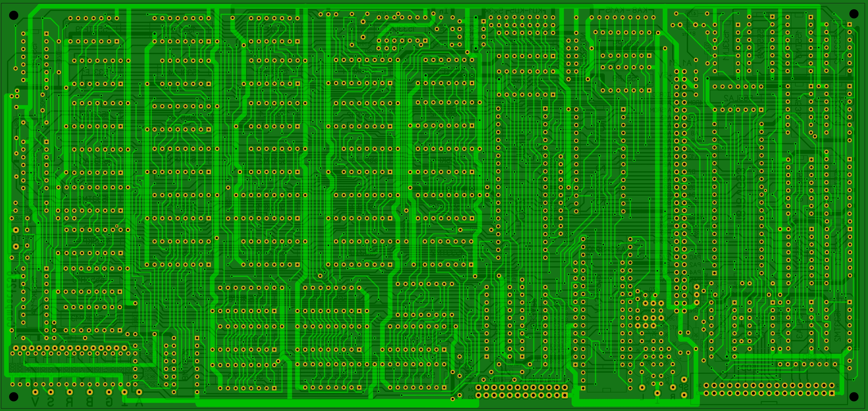Click the bottom-right mounting hole
The image size is (868, 411).
[854, 397]
